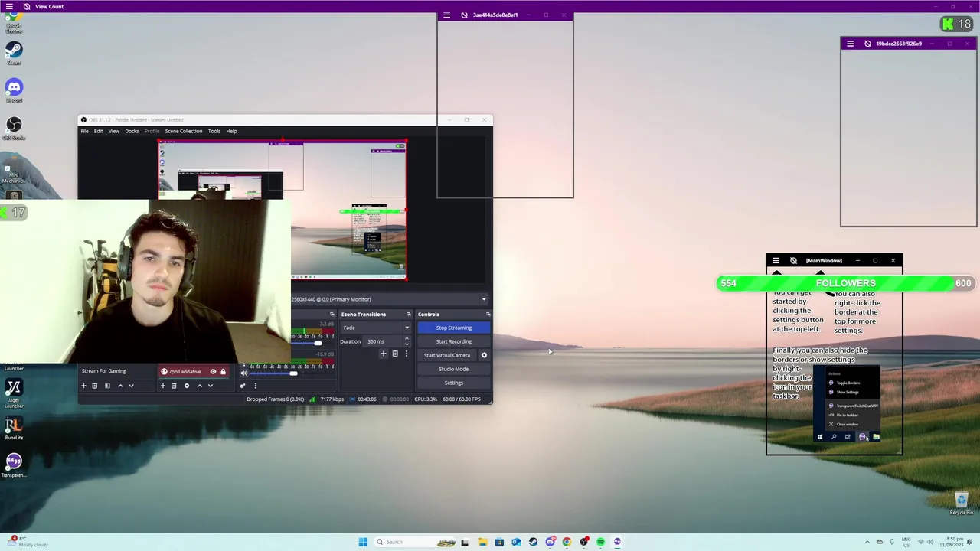Add a new scene with plus icon
The width and height of the screenshot is (980, 551).
click(x=84, y=386)
